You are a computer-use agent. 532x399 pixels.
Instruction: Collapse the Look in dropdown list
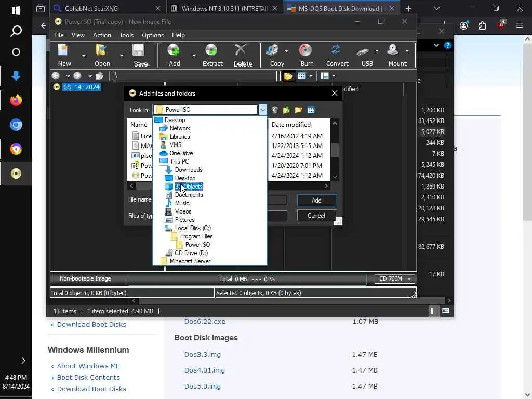[263, 110]
